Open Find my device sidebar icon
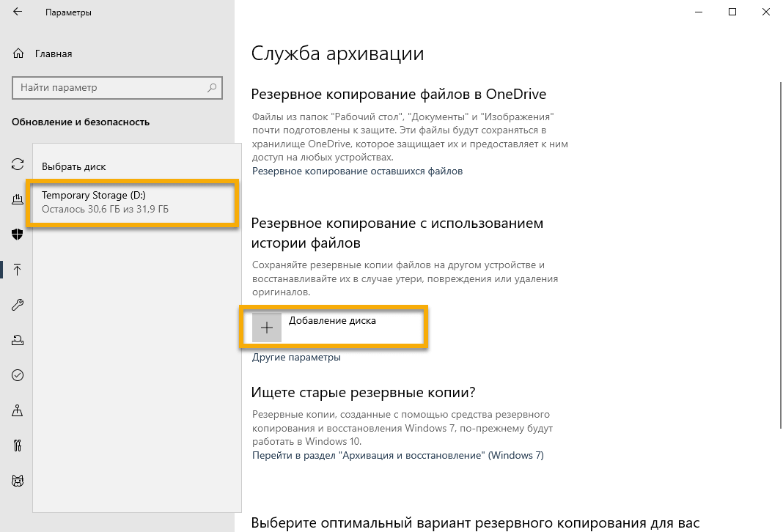 [18, 411]
